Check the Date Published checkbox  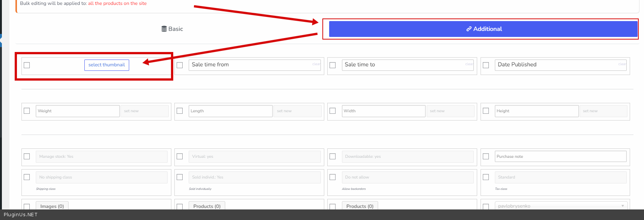[486, 65]
